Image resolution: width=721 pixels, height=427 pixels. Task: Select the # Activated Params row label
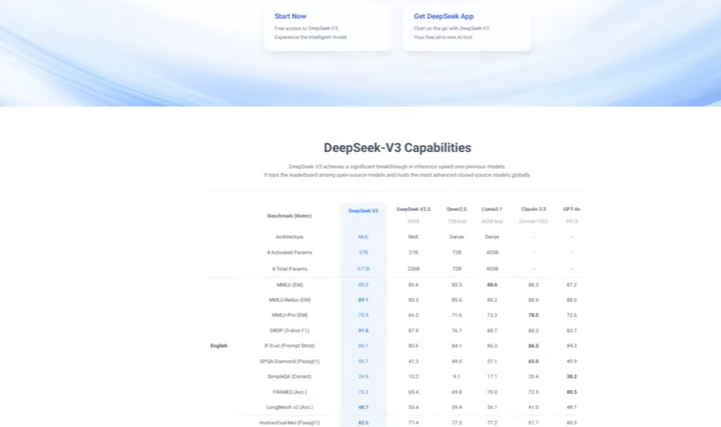point(290,252)
